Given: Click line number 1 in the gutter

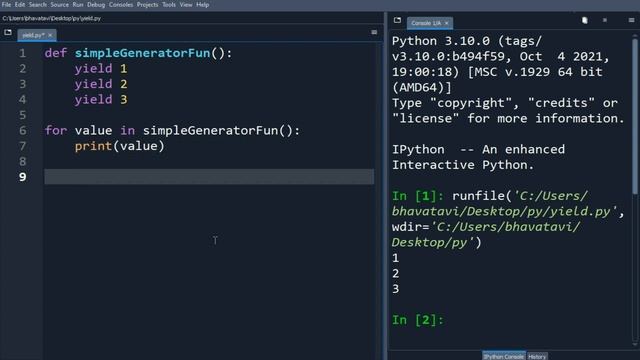Looking at the screenshot, I should click(22, 53).
